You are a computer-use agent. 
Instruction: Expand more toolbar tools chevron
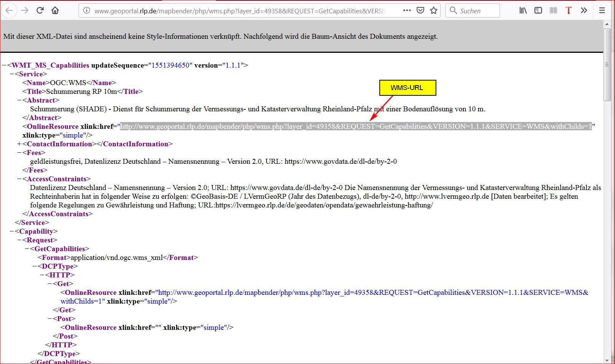pos(584,11)
